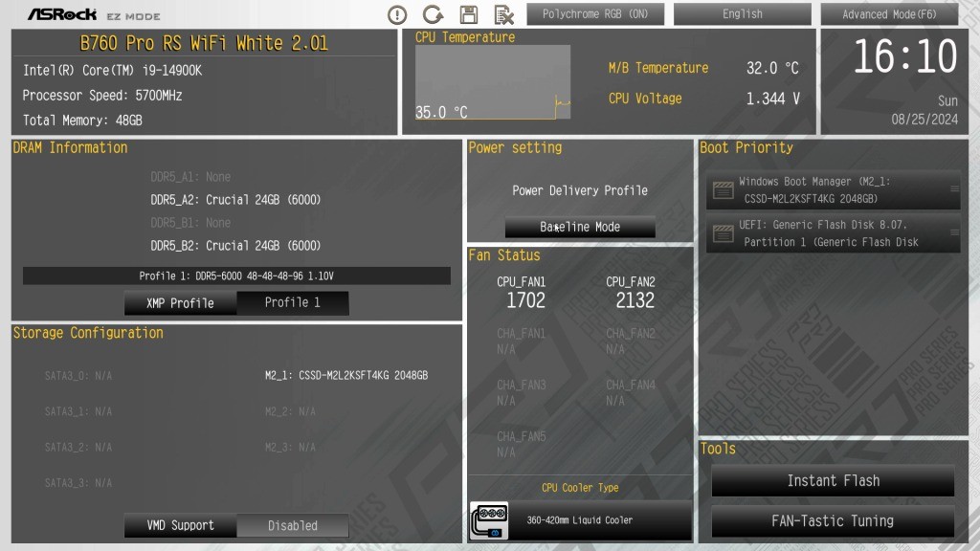Click Processor Speed 5700MHz line
This screenshot has width=980, height=551.
coord(102,96)
